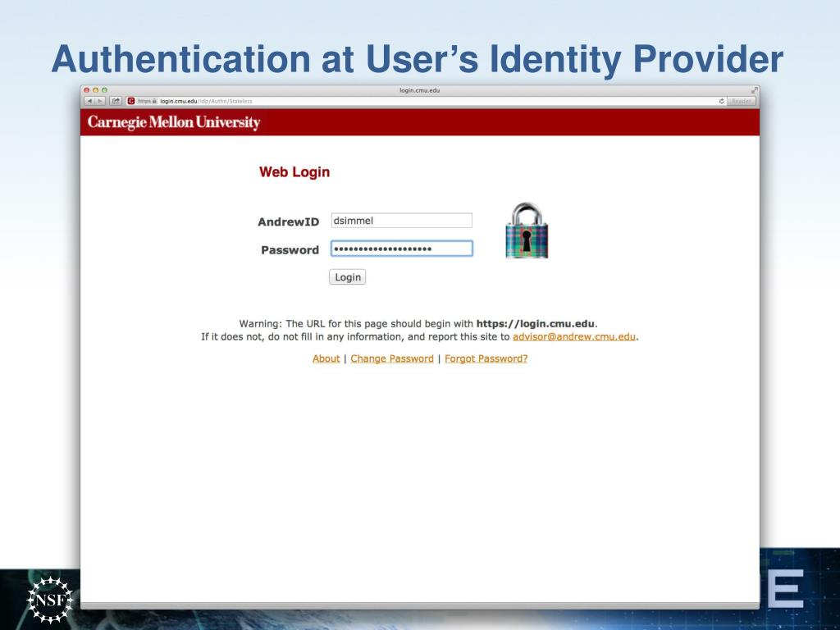Open the advisor@andrew.cmu.edu email link
The height and width of the screenshot is (630, 840).
pyautogui.click(x=573, y=337)
